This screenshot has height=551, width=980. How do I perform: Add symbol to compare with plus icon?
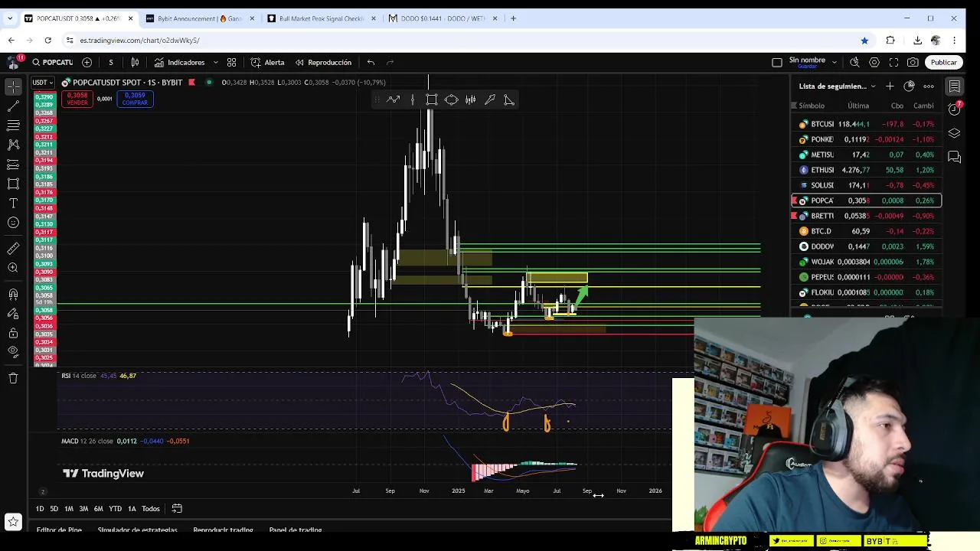(x=87, y=63)
